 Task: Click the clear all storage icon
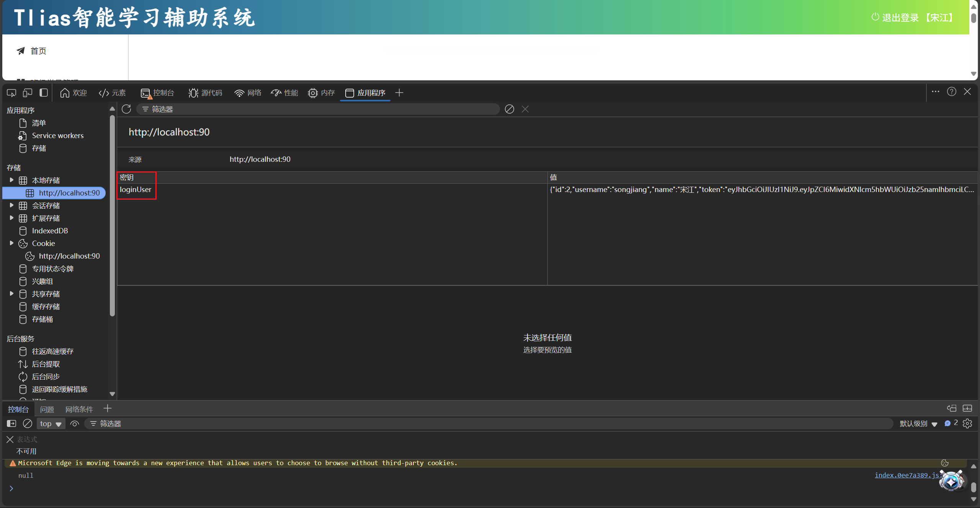[x=509, y=109]
